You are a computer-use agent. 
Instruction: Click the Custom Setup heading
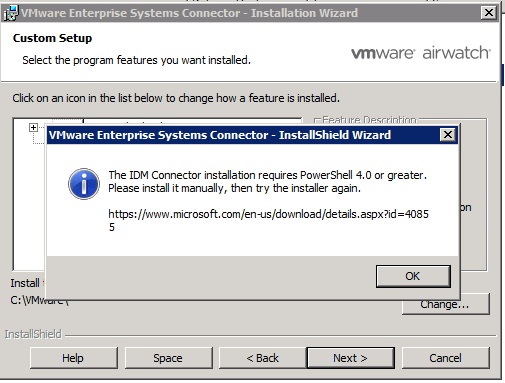(52, 38)
